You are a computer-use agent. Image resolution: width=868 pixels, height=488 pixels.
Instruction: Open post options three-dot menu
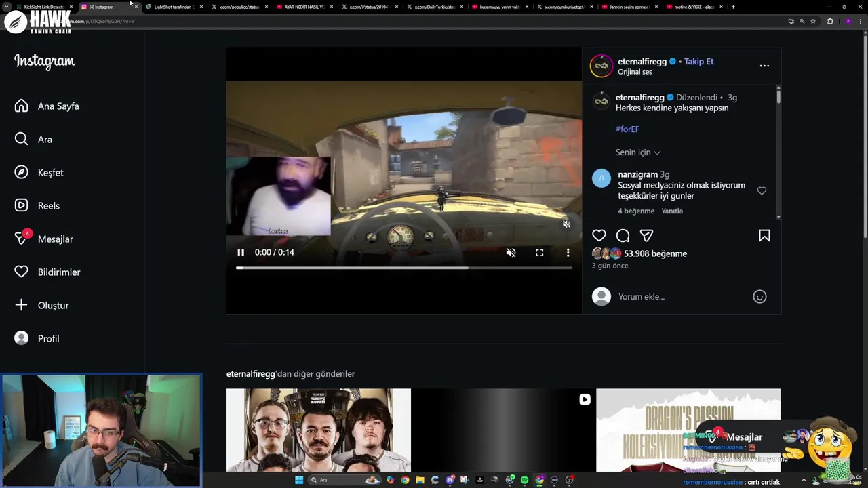point(764,66)
